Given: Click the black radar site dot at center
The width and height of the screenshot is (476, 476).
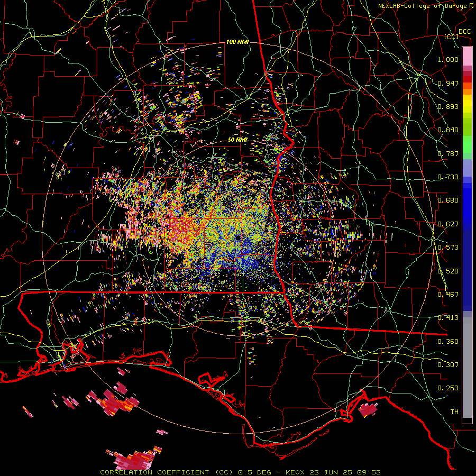Looking at the screenshot, I should click(x=238, y=237).
